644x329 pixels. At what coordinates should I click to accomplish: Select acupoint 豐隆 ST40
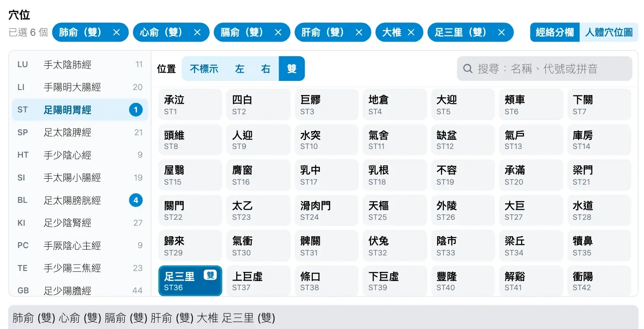pyautogui.click(x=463, y=281)
